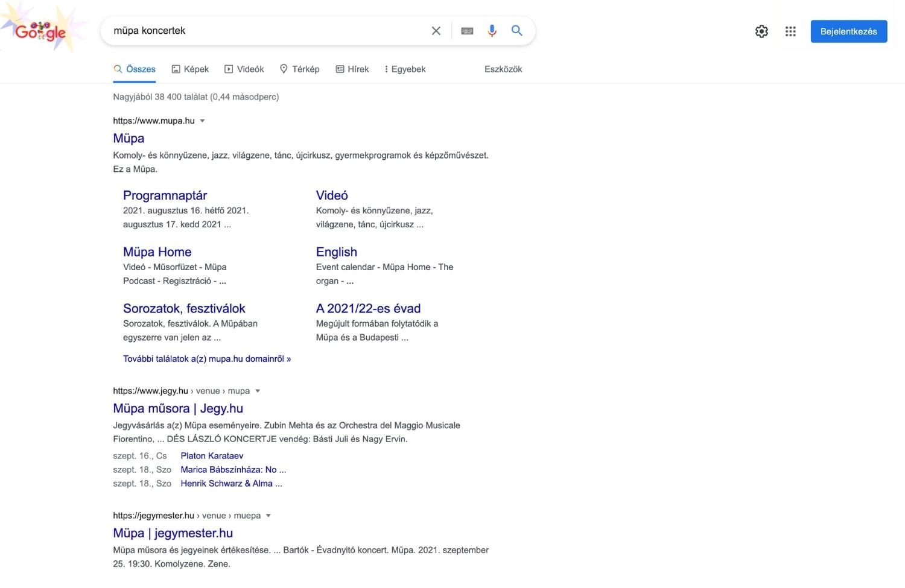
Task: Switch to the Videók tab
Action: [244, 69]
